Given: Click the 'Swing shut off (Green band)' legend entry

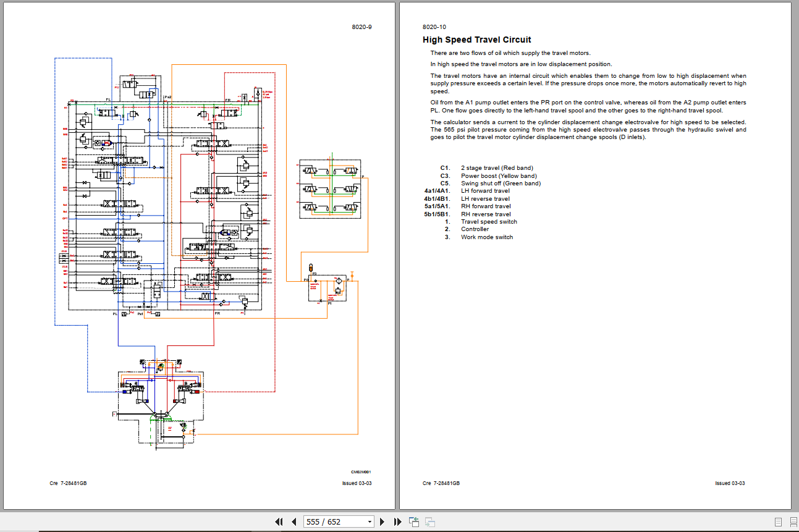Looking at the screenshot, I should coord(501,184).
